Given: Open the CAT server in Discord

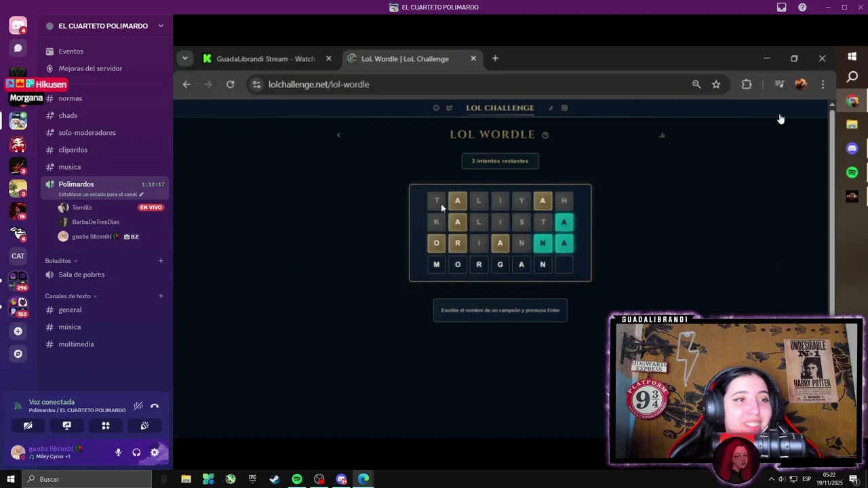Looking at the screenshot, I should pyautogui.click(x=18, y=256).
